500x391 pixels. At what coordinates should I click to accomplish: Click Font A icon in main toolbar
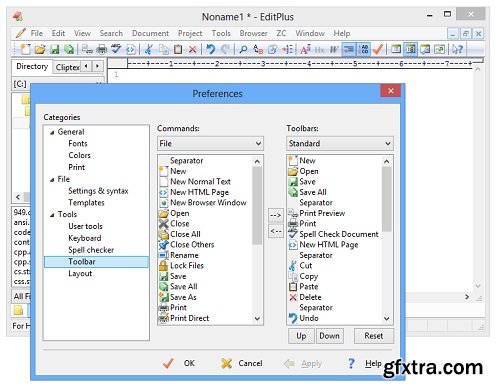click(305, 49)
